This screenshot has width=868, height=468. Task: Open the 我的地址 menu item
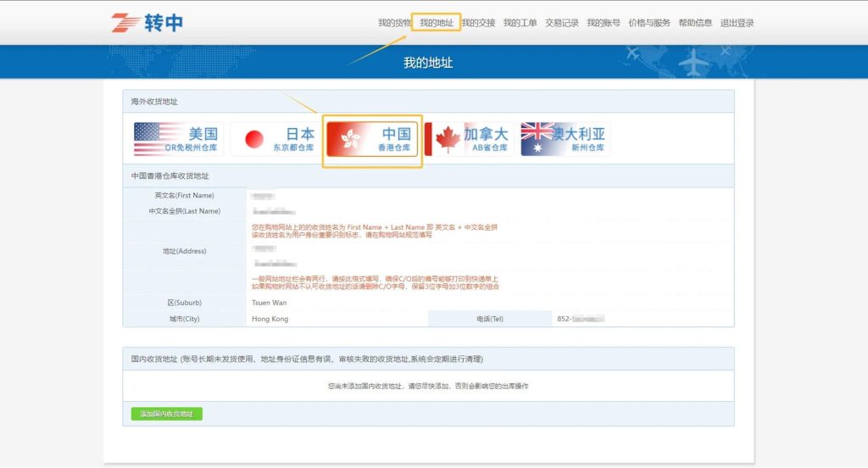436,23
